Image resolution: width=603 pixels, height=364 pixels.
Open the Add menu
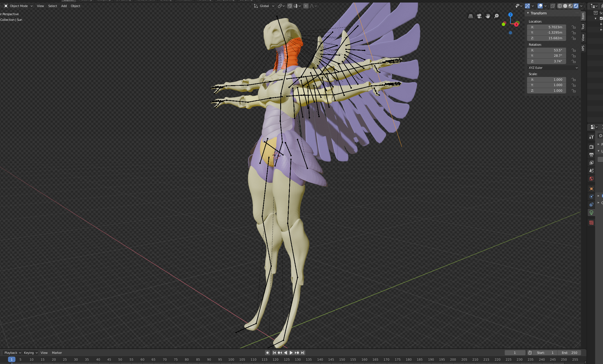click(64, 6)
